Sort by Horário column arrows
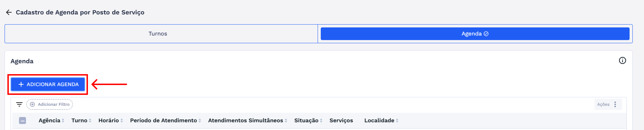Screen dimensions: 644x130 [122, 121]
